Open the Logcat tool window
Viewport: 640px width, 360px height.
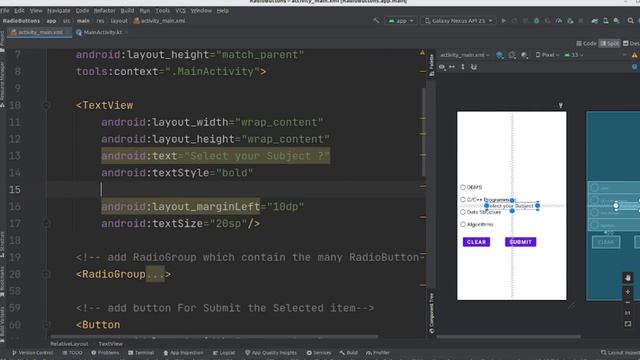coord(224,353)
